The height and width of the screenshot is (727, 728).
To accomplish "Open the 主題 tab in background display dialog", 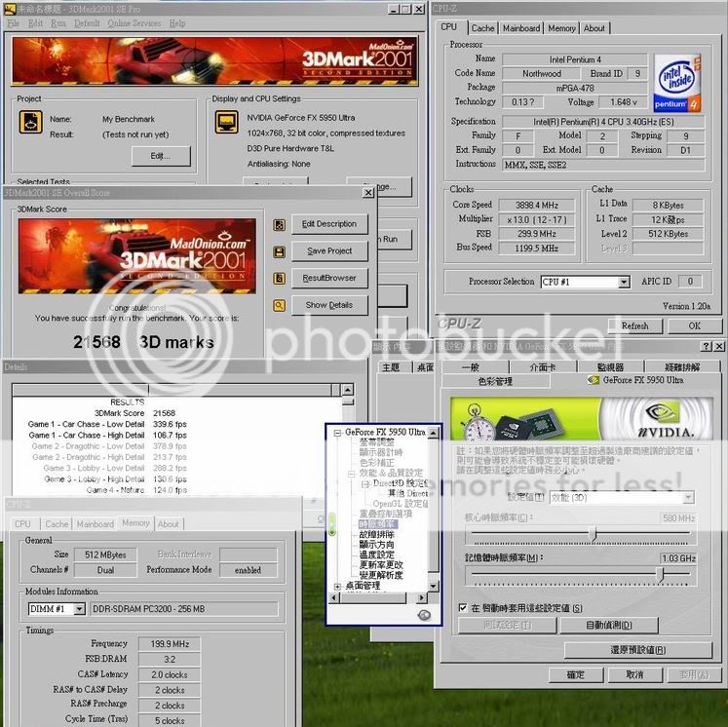I will 391,367.
